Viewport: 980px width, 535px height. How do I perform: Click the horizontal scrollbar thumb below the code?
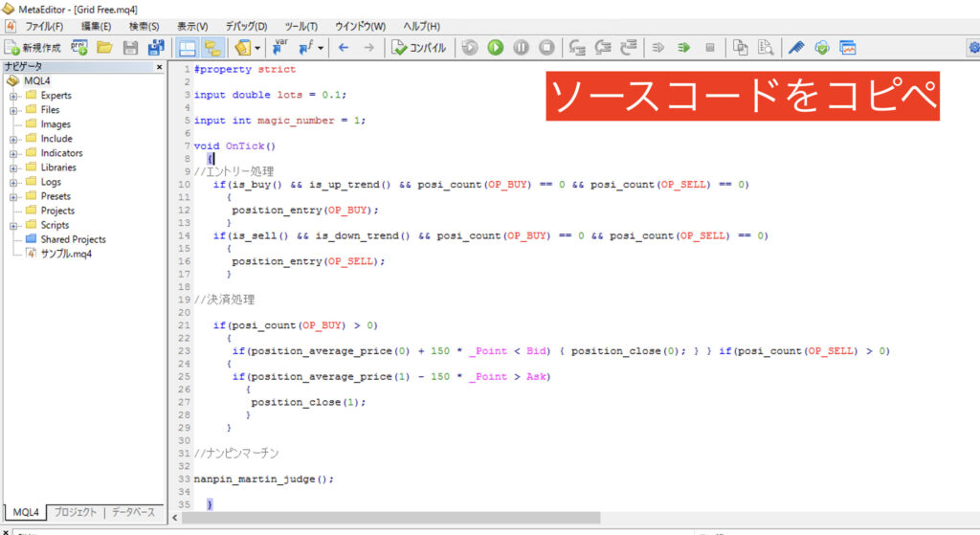[391, 518]
